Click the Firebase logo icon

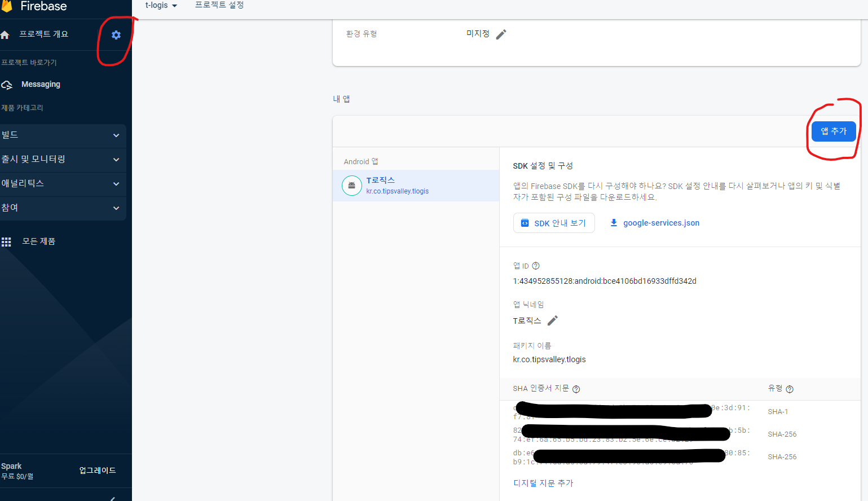tap(7, 6)
